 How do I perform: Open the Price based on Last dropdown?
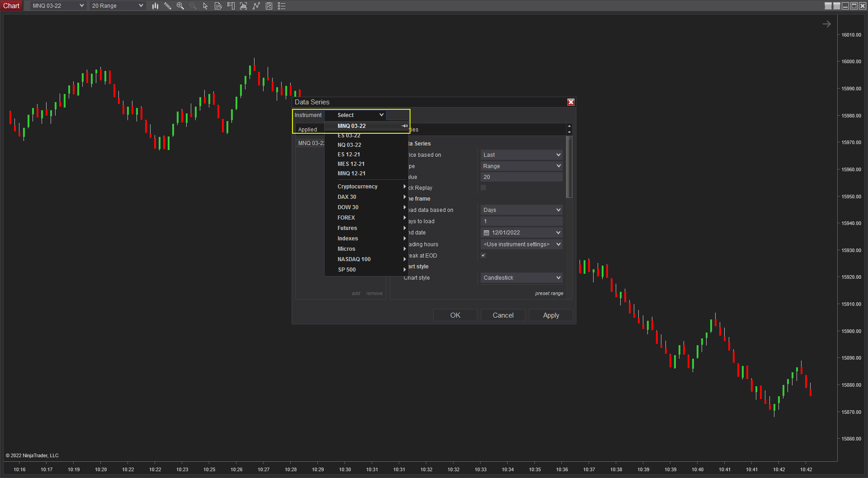(522, 155)
